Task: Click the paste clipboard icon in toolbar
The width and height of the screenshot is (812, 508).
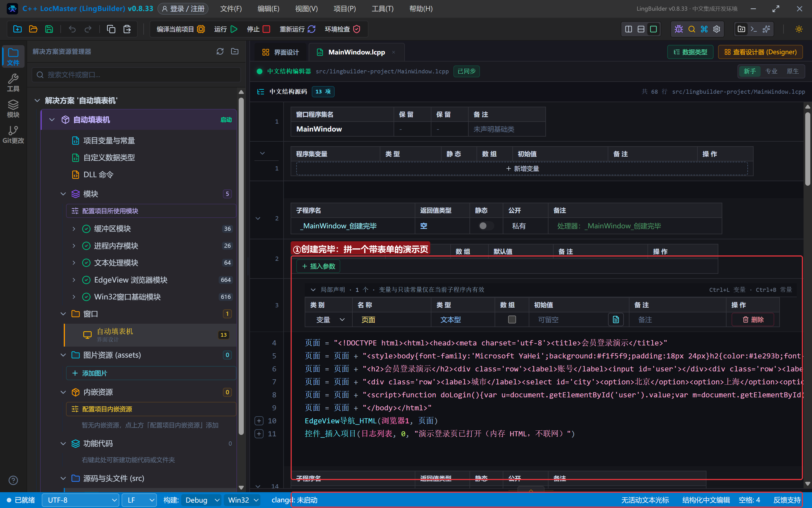Action: (x=127, y=29)
